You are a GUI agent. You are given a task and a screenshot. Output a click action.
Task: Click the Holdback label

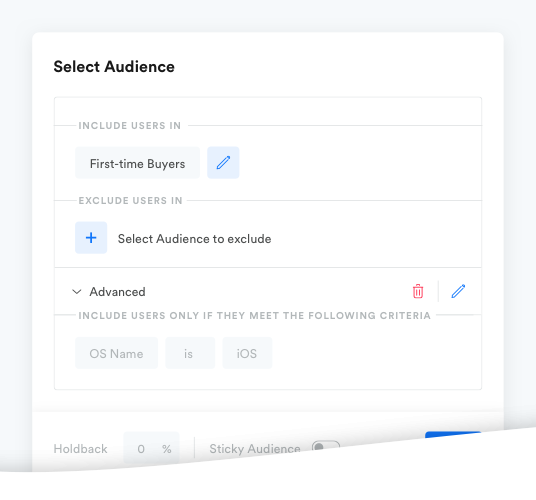point(80,449)
